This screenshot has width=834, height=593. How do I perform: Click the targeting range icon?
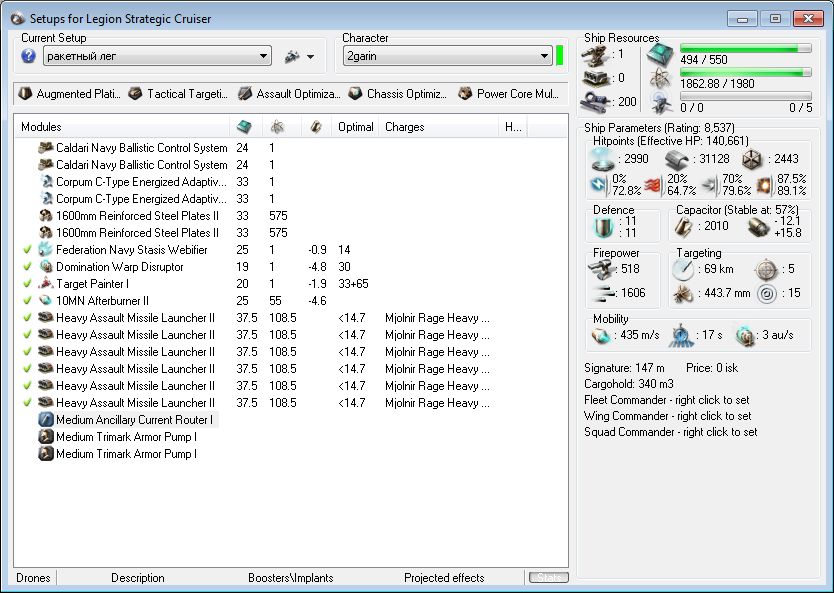click(683, 269)
